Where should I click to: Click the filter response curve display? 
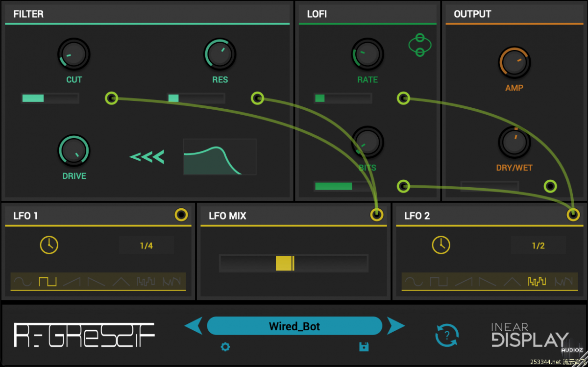pos(220,157)
